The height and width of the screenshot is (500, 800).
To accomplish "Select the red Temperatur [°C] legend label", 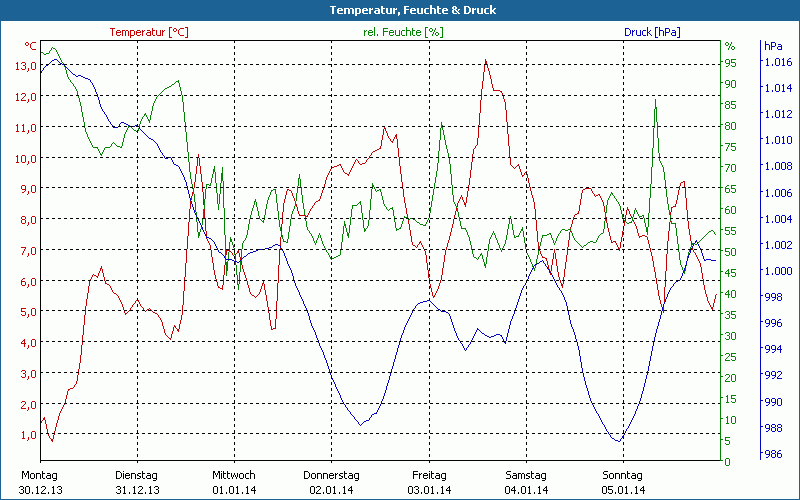I will point(149,32).
